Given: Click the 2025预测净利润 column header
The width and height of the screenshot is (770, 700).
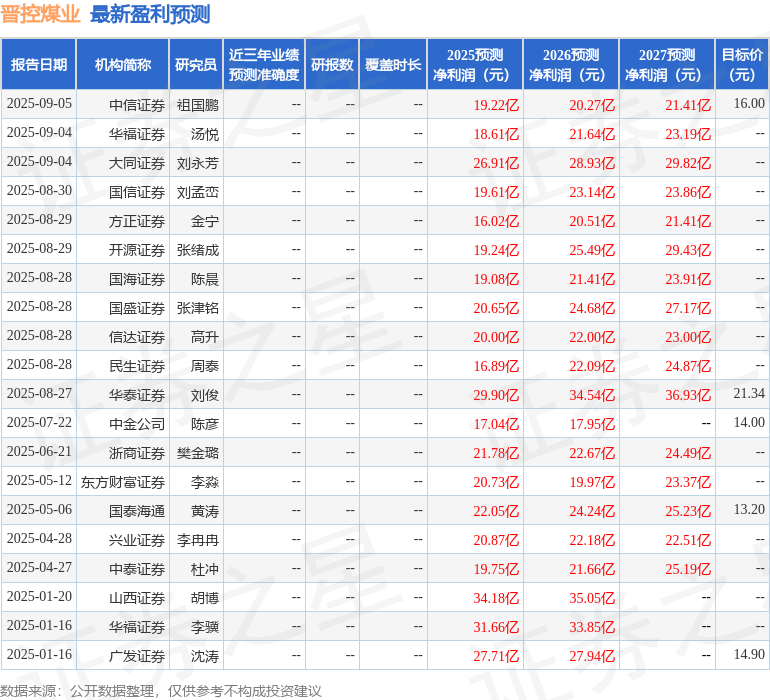Looking at the screenshot, I should (475, 65).
